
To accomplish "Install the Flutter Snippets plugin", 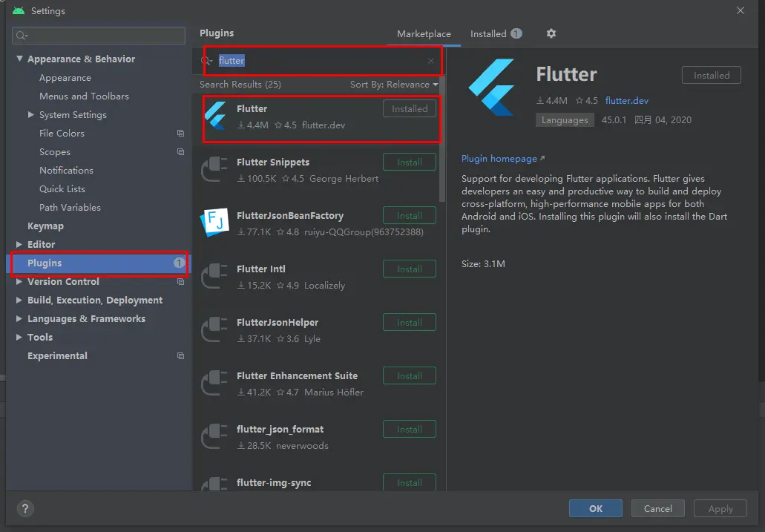I will click(410, 162).
